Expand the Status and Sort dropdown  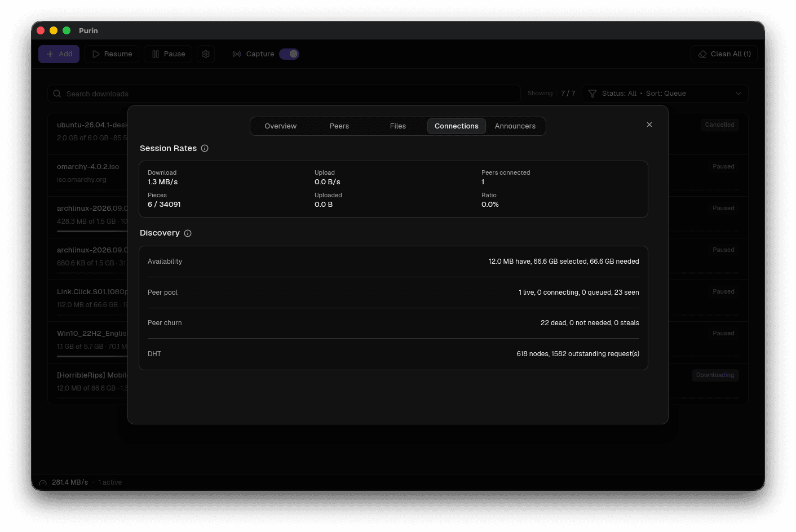point(665,94)
